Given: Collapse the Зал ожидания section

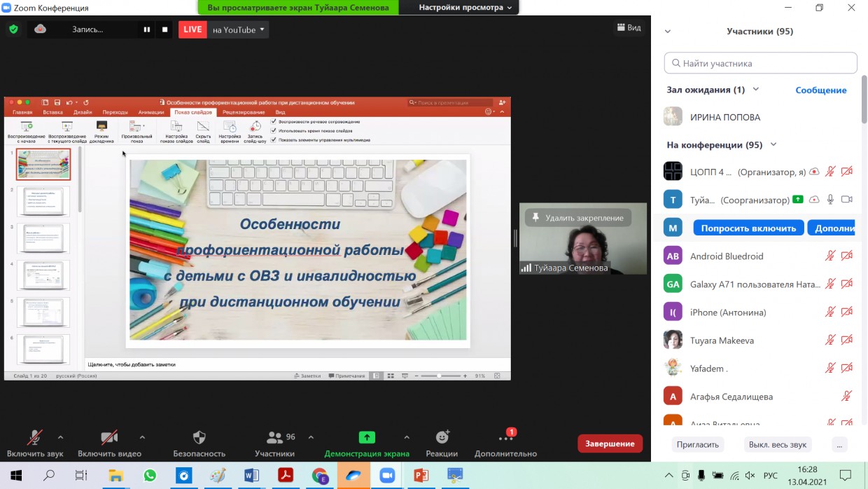Looking at the screenshot, I should (x=756, y=90).
